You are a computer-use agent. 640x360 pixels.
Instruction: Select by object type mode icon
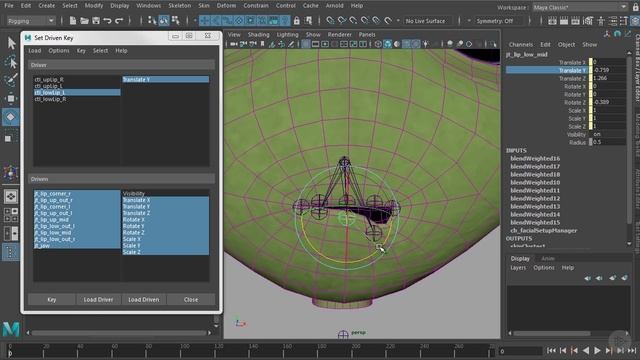[164, 20]
